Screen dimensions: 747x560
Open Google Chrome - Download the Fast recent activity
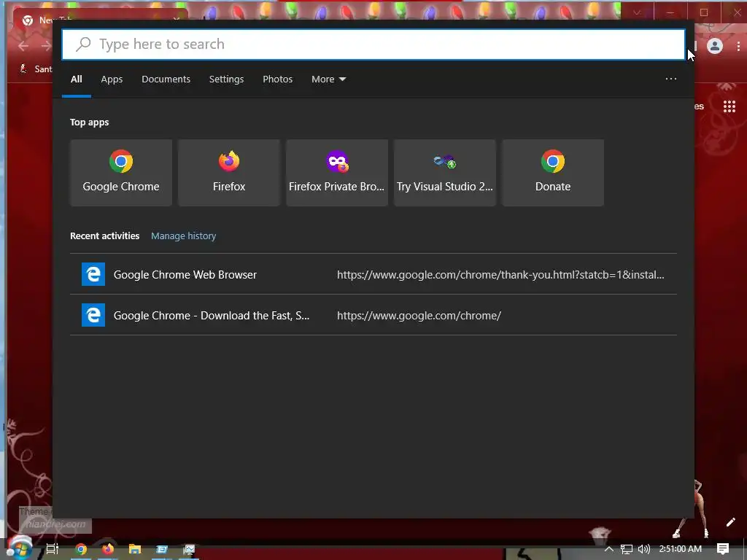point(373,315)
